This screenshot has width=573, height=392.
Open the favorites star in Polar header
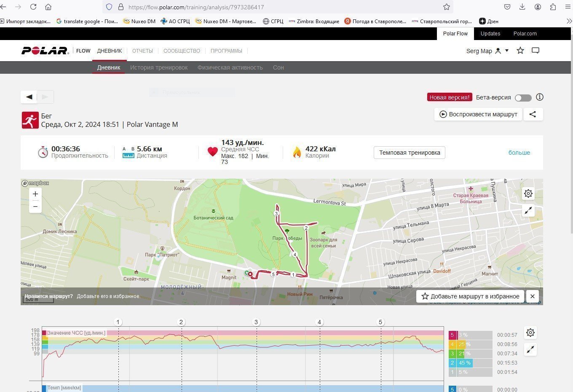[520, 51]
